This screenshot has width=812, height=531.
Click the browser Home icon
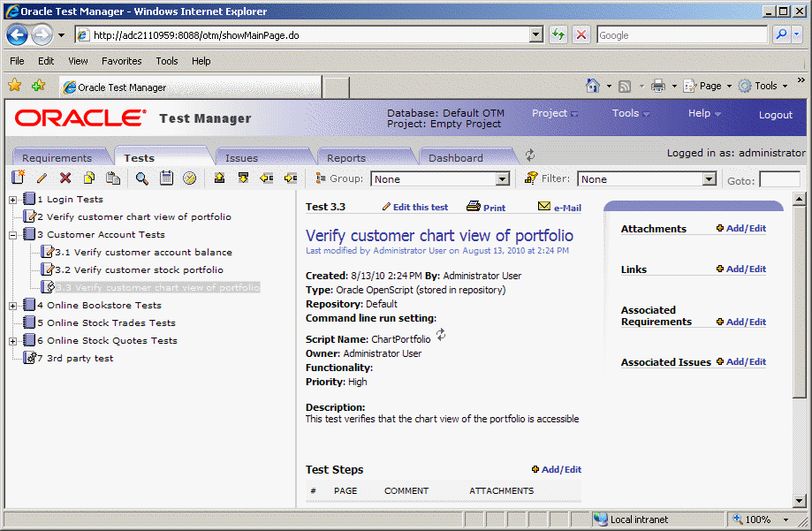coord(593,86)
